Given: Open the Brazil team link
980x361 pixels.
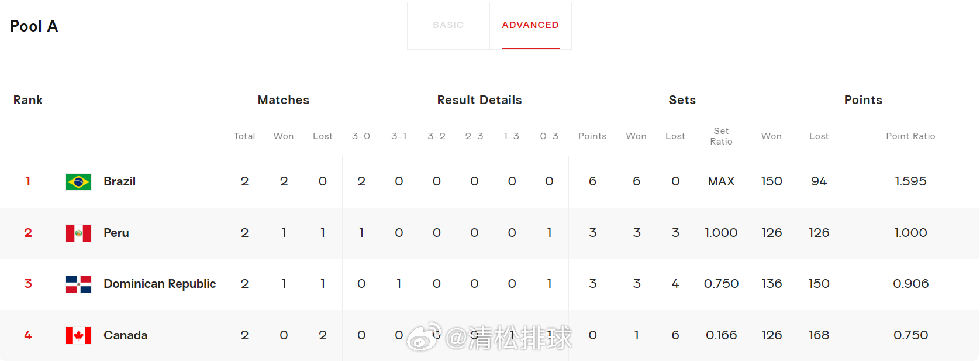Looking at the screenshot, I should click(x=119, y=181).
